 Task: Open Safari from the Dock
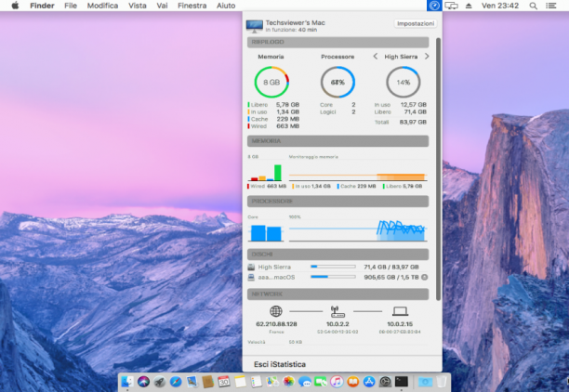point(176,382)
